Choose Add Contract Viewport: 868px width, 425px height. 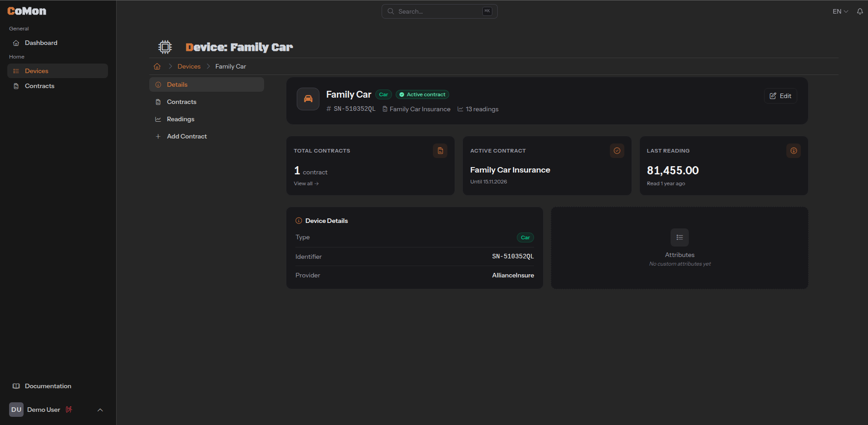tap(206, 136)
